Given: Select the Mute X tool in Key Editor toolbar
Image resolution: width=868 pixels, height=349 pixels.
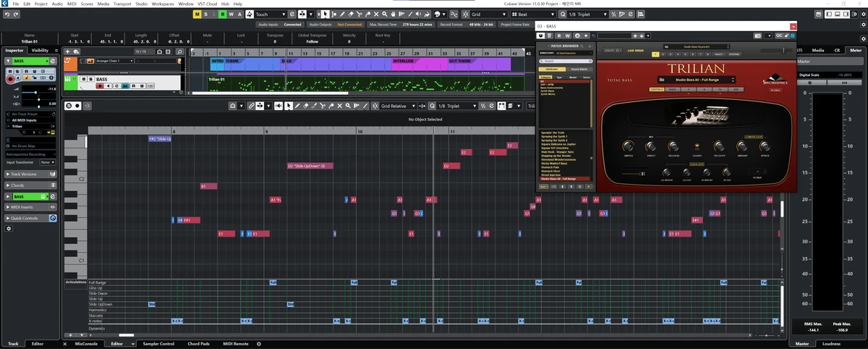Looking at the screenshot, I should click(x=339, y=106).
